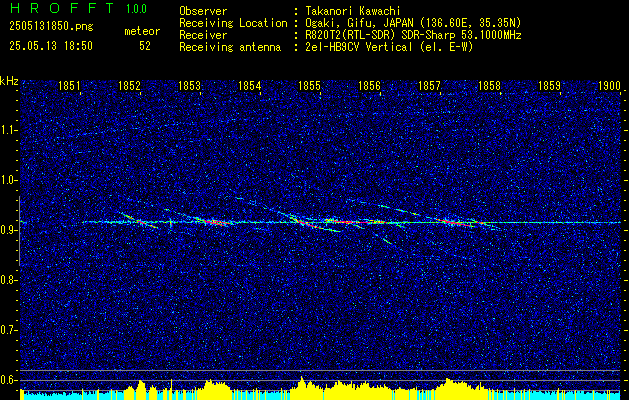Click the 1858 time marker
Viewport: 629px width, 400px height.
489,85
